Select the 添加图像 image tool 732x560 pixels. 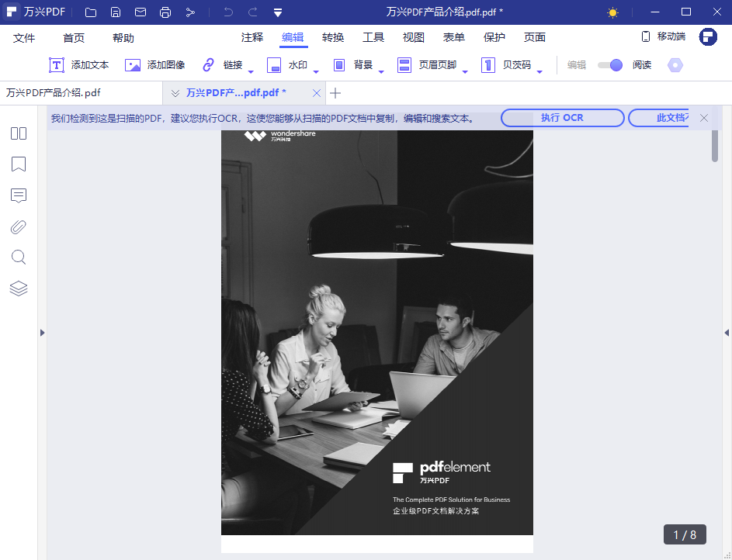pos(161,64)
